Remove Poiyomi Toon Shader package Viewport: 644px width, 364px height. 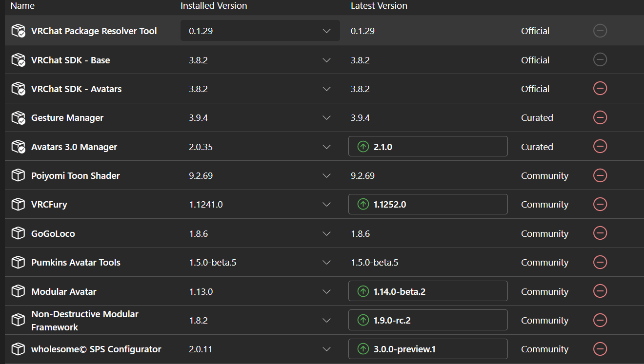tap(600, 175)
